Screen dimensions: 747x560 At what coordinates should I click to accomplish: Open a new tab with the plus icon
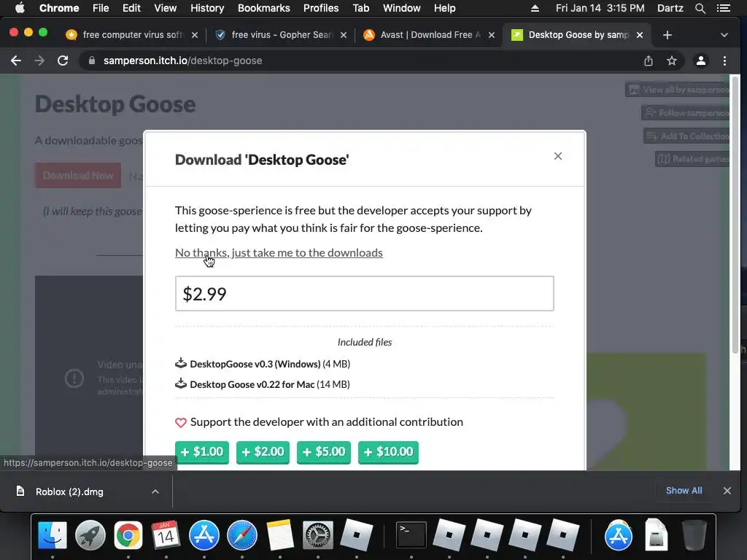point(667,35)
